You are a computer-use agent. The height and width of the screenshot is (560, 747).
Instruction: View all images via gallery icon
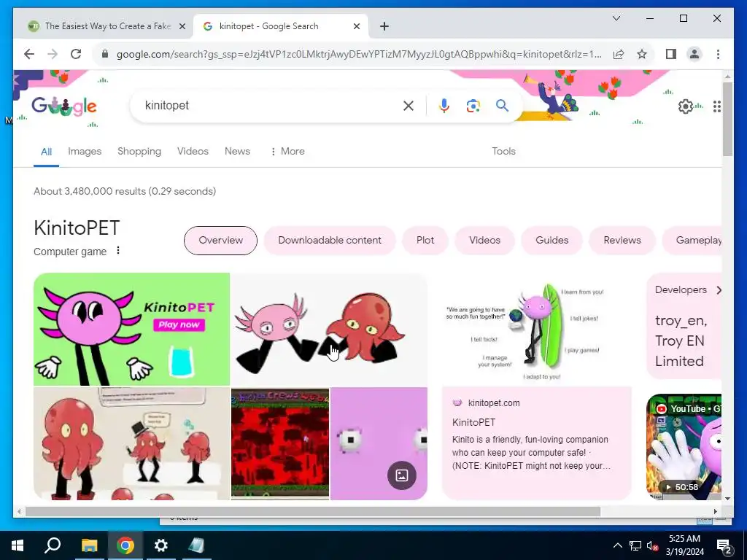pos(402,475)
